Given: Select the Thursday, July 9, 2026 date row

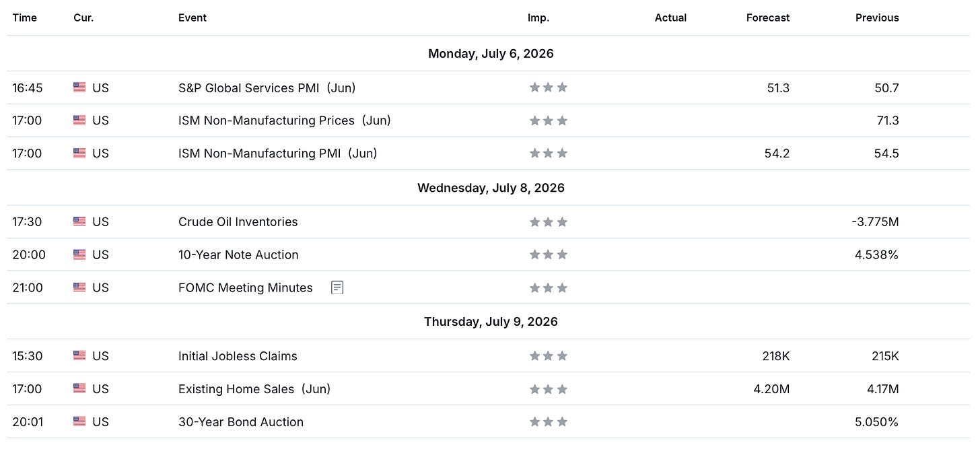Looking at the screenshot, I should [x=490, y=322].
